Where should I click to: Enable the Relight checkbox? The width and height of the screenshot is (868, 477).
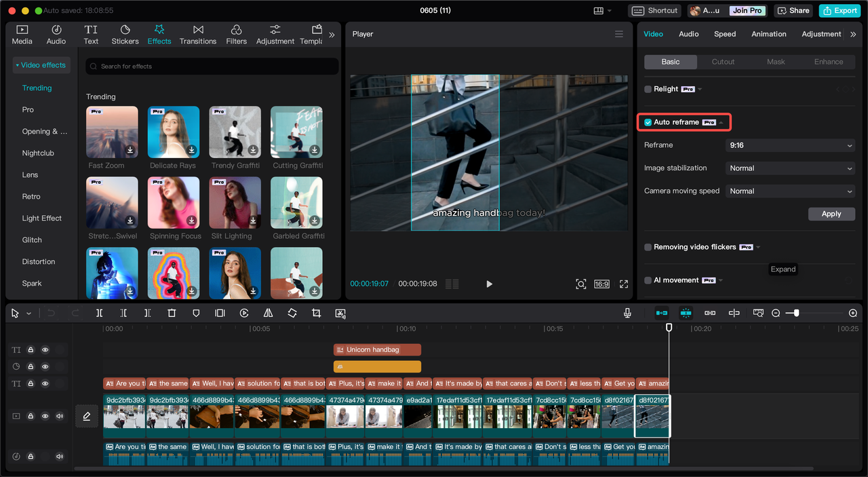click(x=648, y=90)
